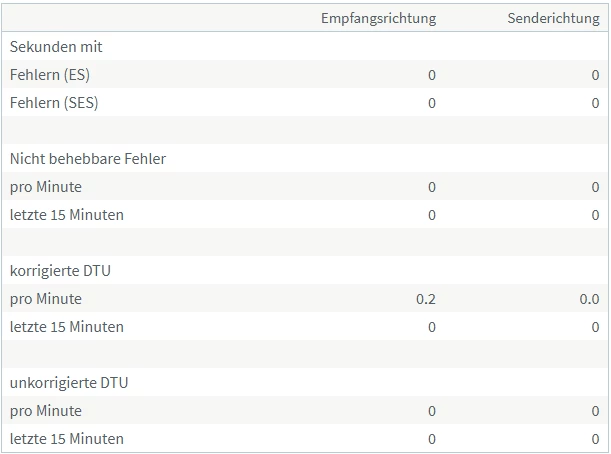Click the Senderichtung column header
The image size is (611, 454).
(x=553, y=18)
